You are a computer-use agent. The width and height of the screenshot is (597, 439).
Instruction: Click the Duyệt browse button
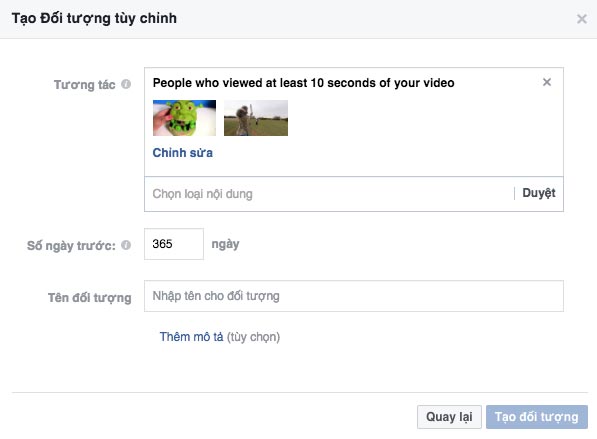point(539,193)
